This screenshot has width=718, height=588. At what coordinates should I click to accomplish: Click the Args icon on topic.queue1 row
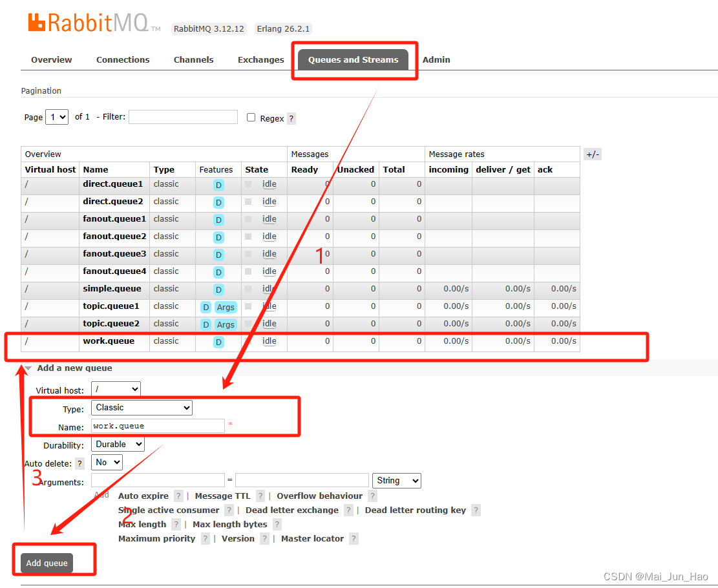[226, 307]
